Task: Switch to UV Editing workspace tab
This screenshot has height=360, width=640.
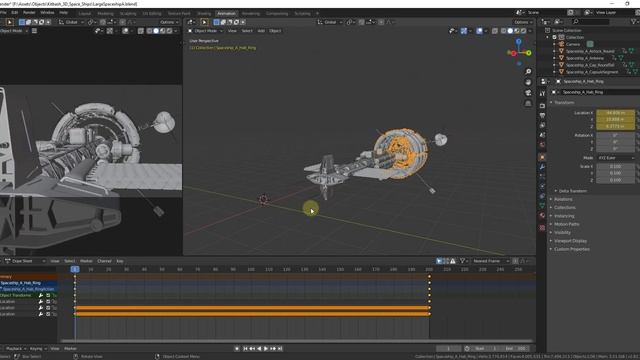Action: 152,13
